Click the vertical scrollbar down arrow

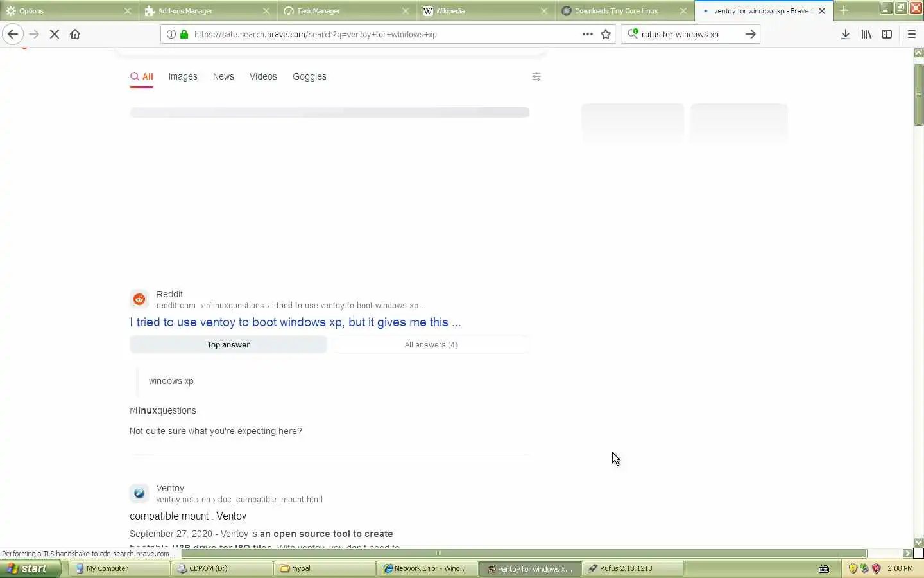click(918, 542)
